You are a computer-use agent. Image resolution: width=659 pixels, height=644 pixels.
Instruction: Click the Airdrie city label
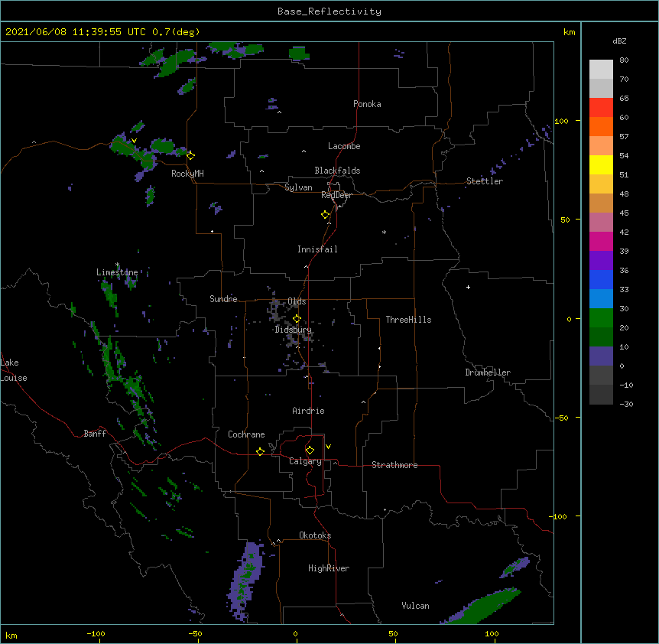click(309, 411)
